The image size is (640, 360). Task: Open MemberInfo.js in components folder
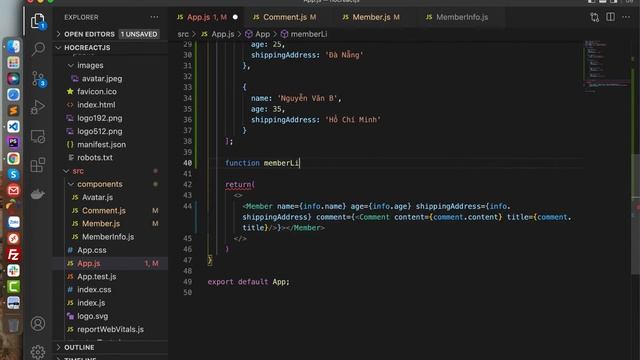(108, 237)
